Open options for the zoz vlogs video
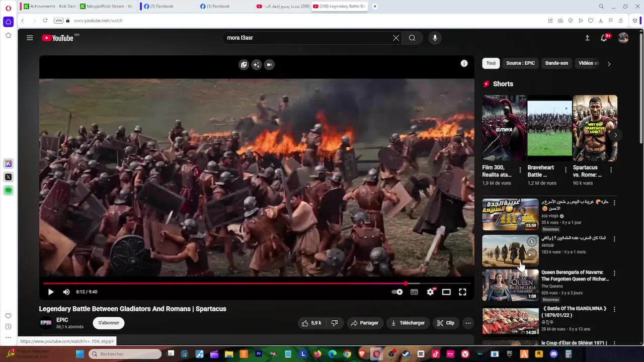The height and width of the screenshot is (362, 644). (614, 203)
